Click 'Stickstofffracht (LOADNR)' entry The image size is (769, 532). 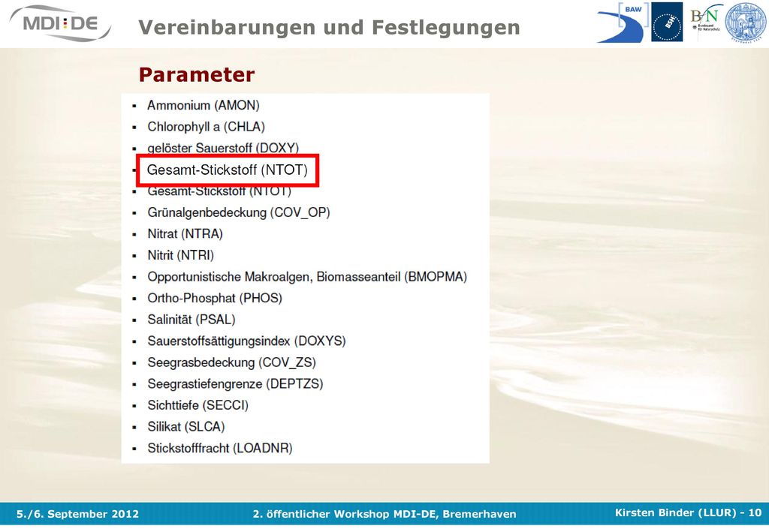[x=220, y=448]
